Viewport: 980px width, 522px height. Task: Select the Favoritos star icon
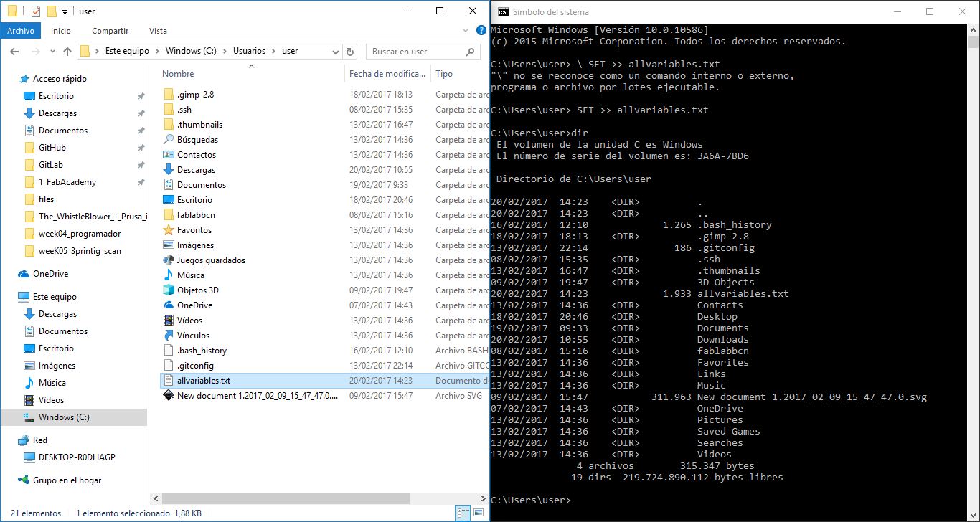pyautogui.click(x=169, y=230)
